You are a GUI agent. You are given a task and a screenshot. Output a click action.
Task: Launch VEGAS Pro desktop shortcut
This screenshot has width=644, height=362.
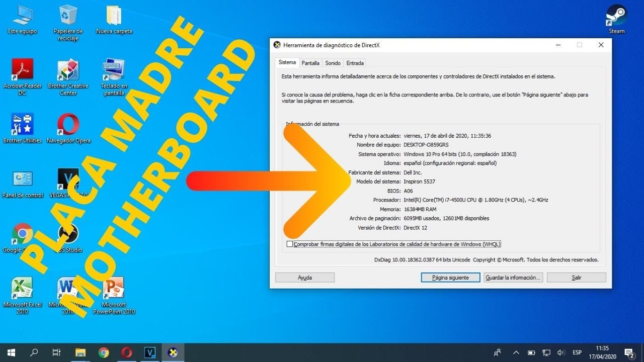(68, 184)
